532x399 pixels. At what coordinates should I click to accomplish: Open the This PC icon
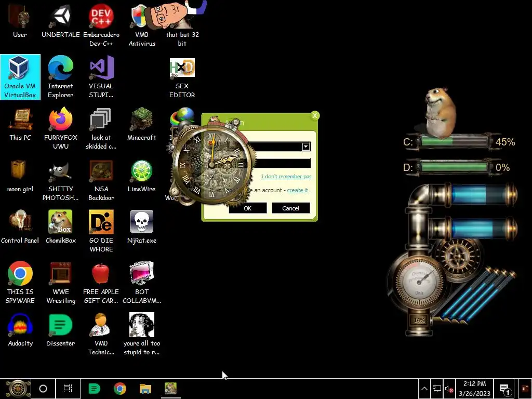click(20, 124)
